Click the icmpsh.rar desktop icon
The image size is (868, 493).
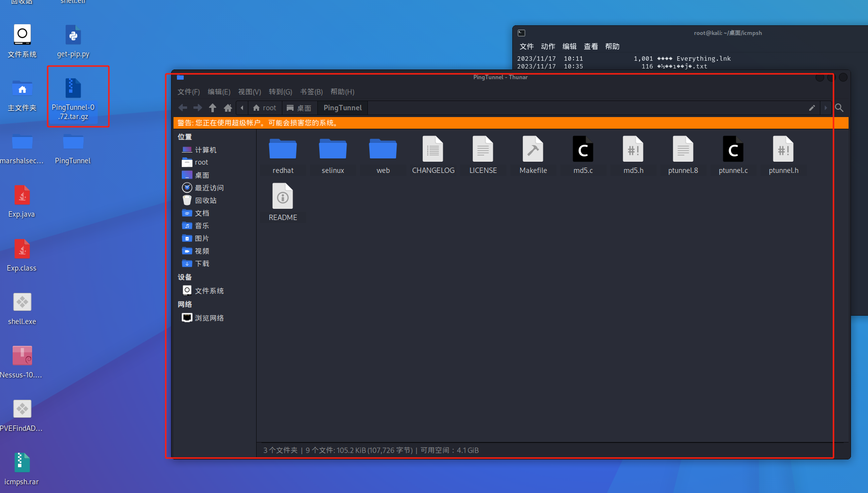pos(22,469)
